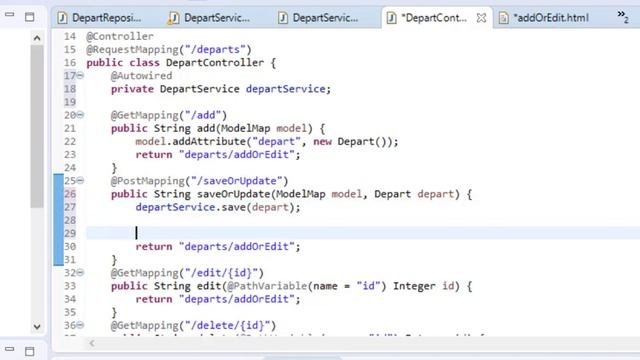Viewport: 640px width, 360px height.
Task: Click the @Autowired annotation
Action: [x=141, y=76]
